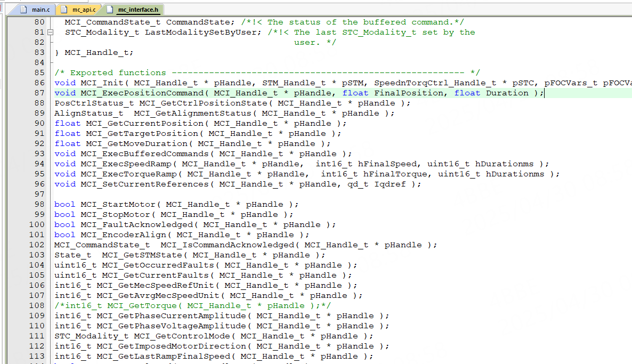Screen dimensions: 632x364
Task: Click line number 98 in the gutter
Action: [x=39, y=204]
